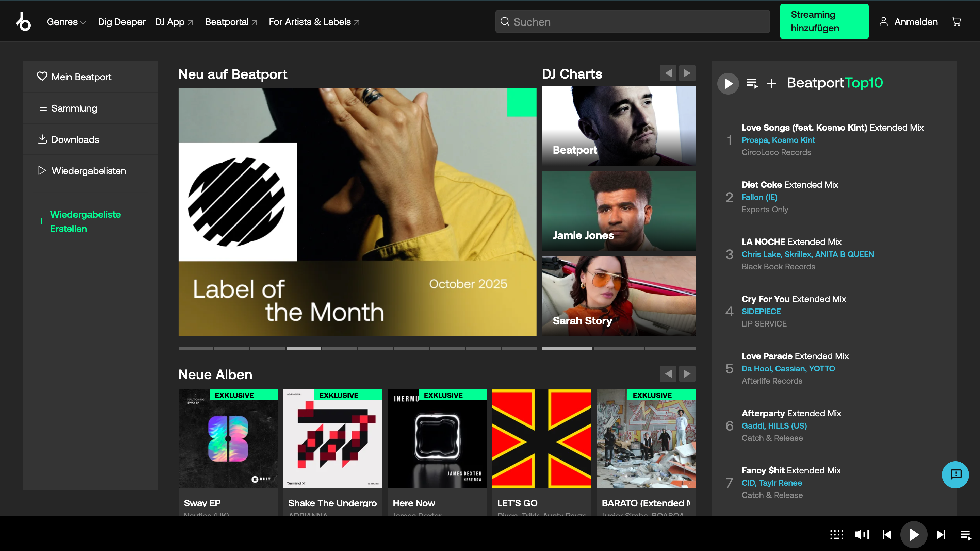Open the Jamie Jones DJ chart
Image resolution: width=980 pixels, height=551 pixels.
[x=619, y=211]
